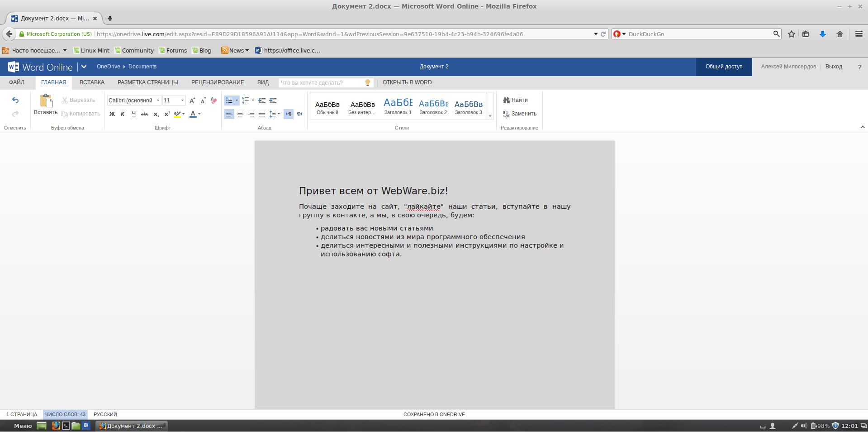The width and height of the screenshot is (868, 432).
Task: Go back with the Firefox back arrow
Action: (x=9, y=34)
